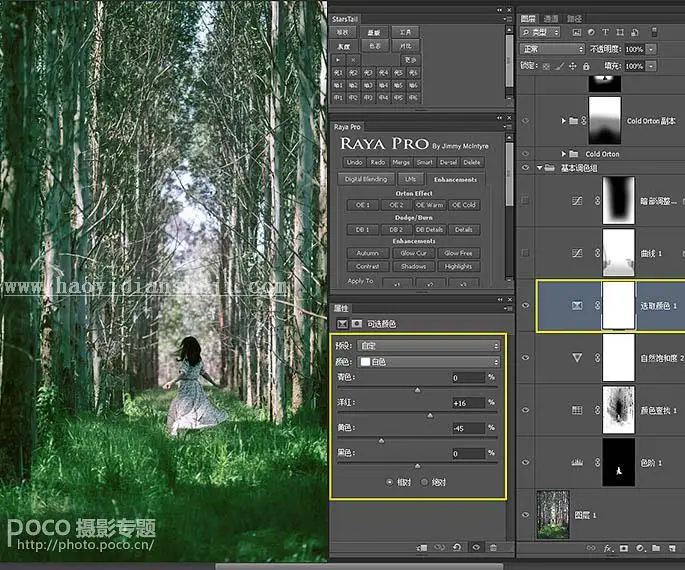Open the 不透明度 opacity dropdown arrow
This screenshot has height=570, width=685.
click(x=651, y=49)
